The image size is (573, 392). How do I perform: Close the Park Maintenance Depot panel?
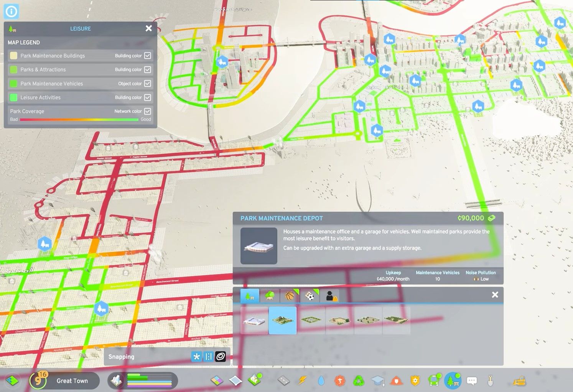pos(495,295)
